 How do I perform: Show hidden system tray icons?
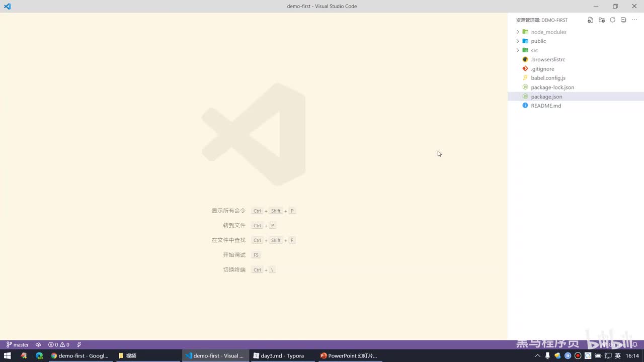(537, 356)
